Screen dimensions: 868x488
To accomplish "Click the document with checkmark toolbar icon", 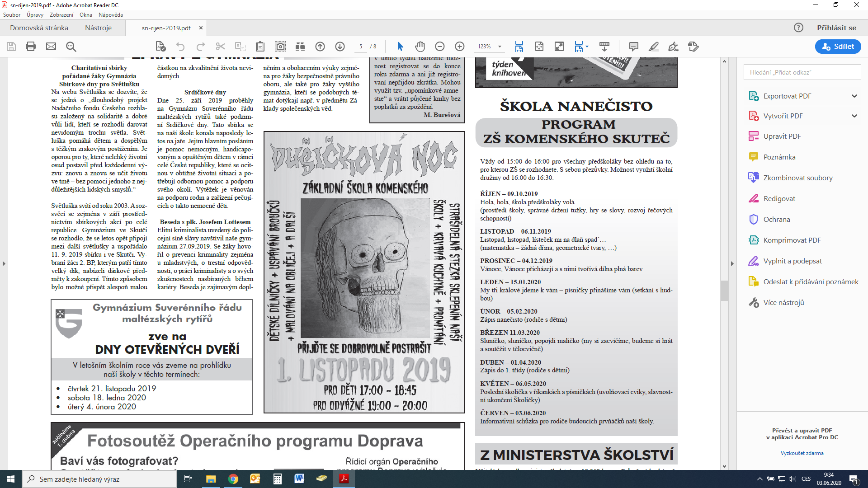I will click(x=160, y=47).
